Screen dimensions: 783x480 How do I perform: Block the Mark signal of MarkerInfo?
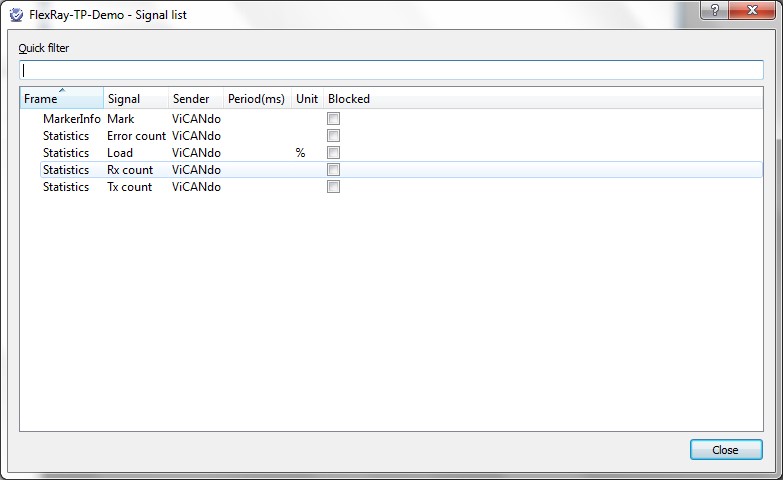click(334, 119)
